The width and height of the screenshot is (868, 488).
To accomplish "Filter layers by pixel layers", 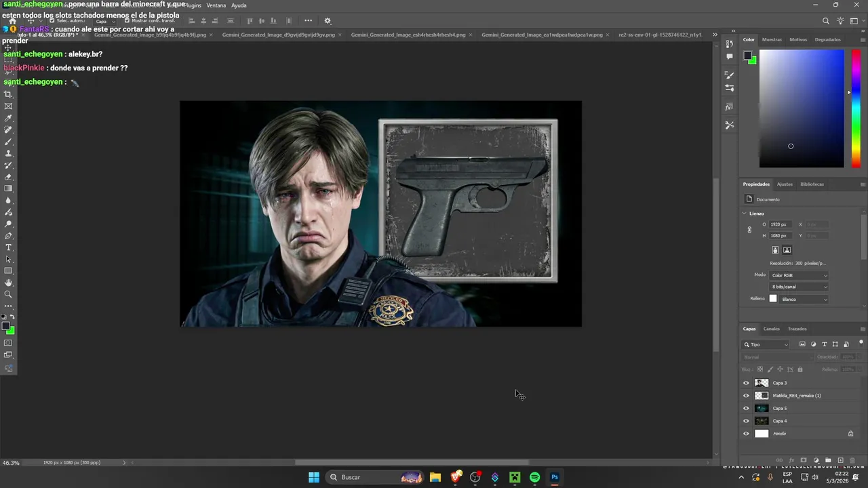I will pyautogui.click(x=803, y=344).
